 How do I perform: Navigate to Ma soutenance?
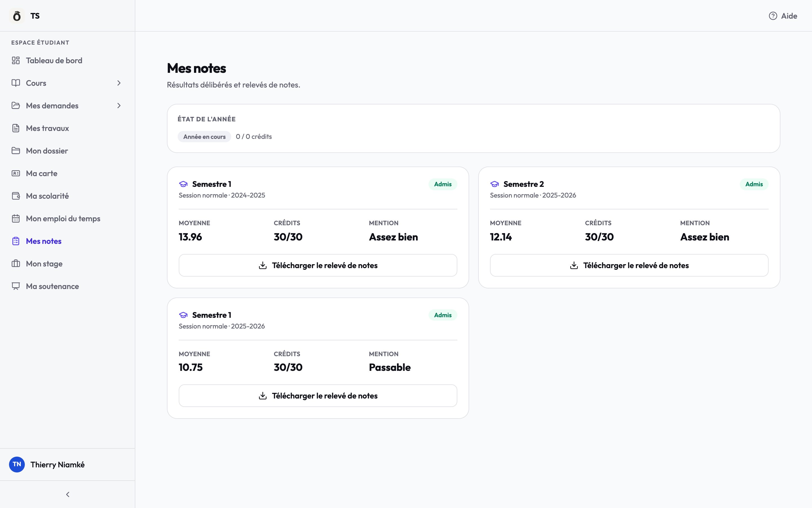tap(67, 286)
